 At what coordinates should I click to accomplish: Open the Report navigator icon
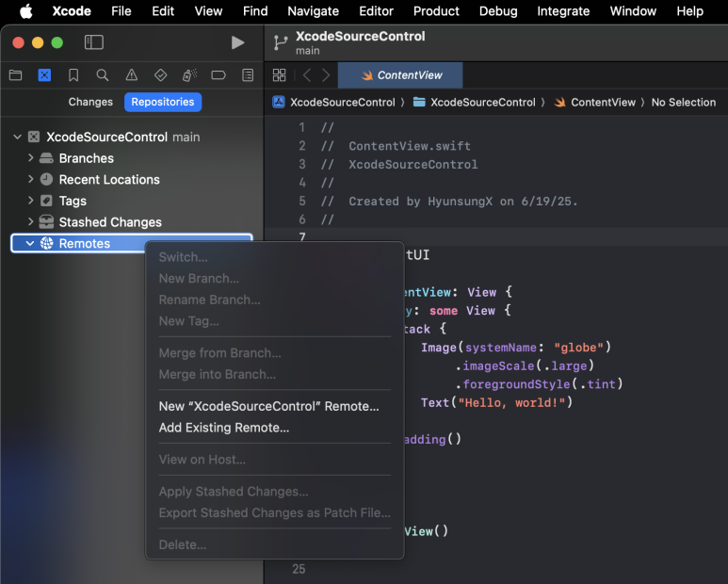click(x=248, y=74)
